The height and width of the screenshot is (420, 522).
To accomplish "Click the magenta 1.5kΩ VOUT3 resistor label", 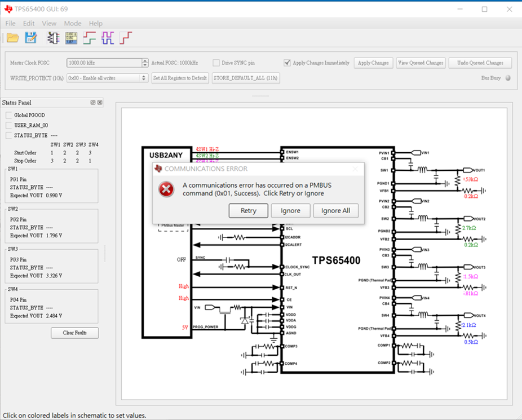I will (x=471, y=277).
